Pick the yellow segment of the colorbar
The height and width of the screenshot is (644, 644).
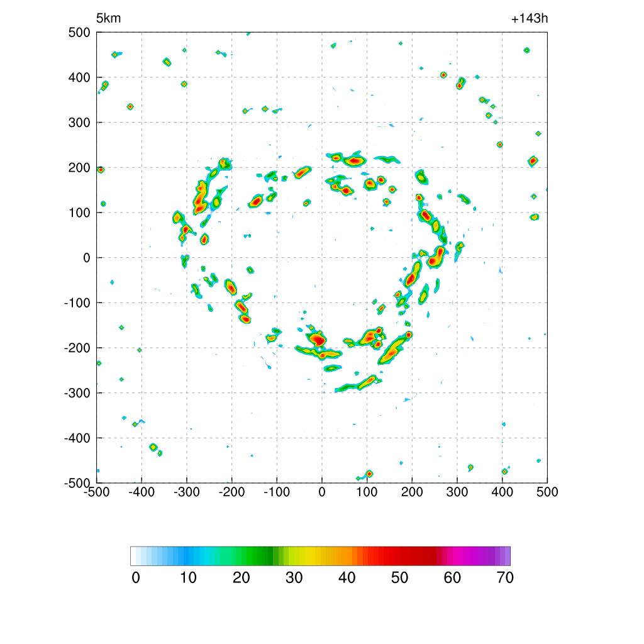310,556
